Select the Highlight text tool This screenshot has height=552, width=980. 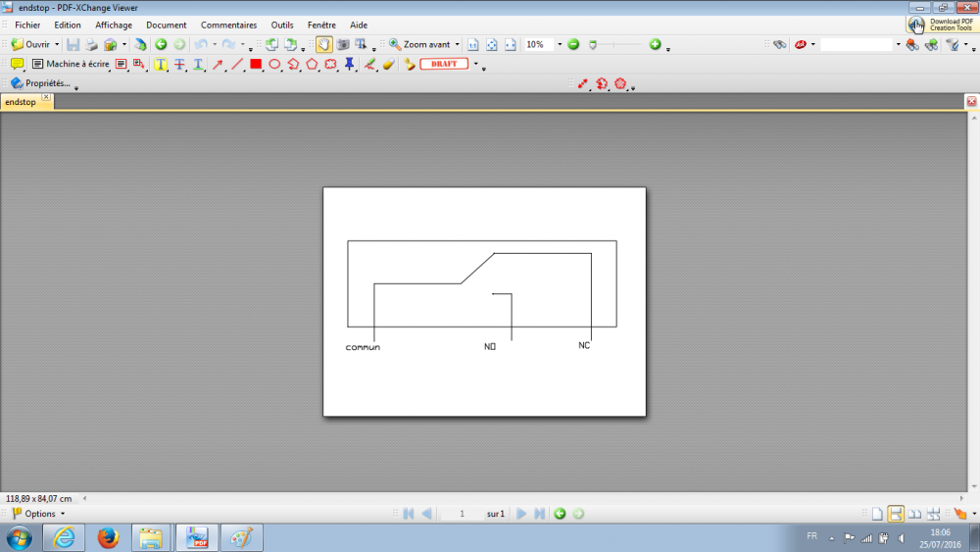pos(161,65)
